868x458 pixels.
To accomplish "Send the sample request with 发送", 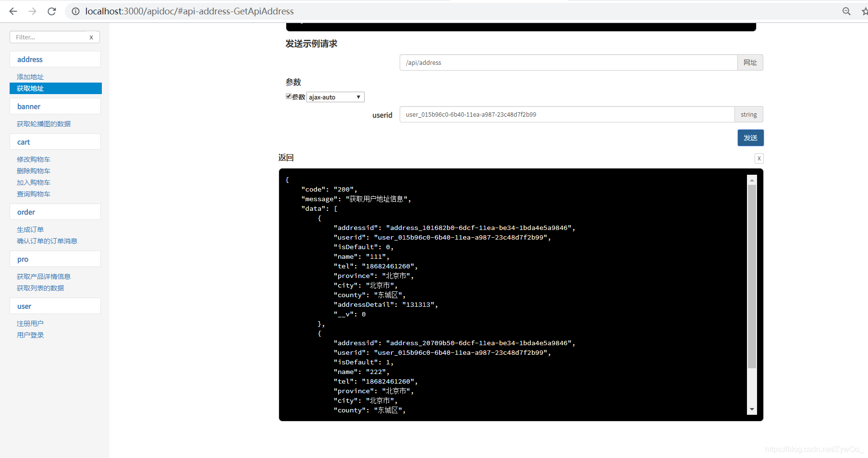I will (750, 138).
